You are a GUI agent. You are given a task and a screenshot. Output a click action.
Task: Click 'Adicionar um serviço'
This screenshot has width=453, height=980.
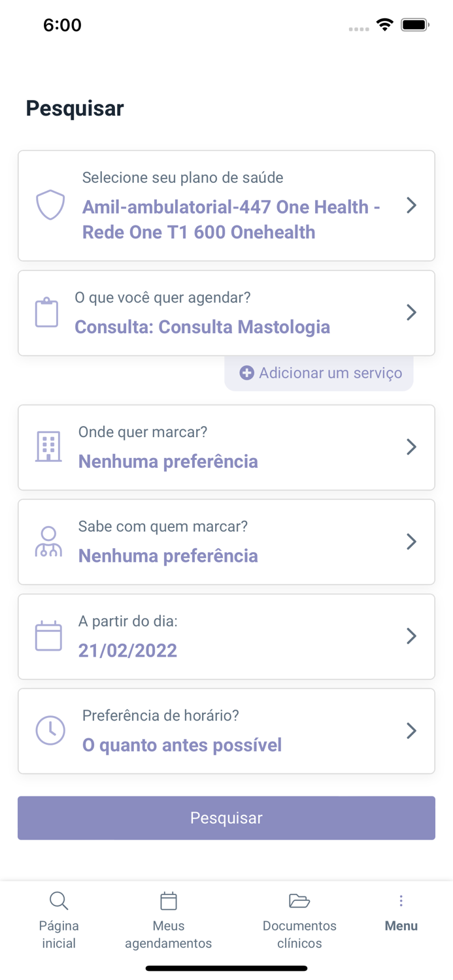[319, 372]
